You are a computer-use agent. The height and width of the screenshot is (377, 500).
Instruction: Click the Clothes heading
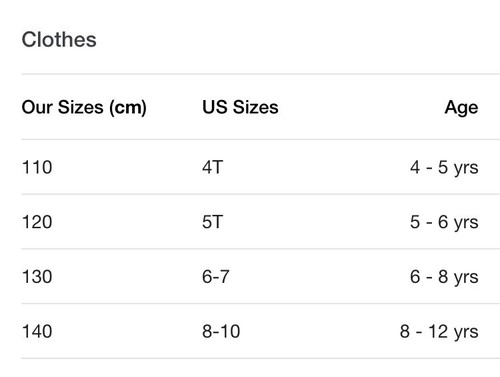[59, 40]
